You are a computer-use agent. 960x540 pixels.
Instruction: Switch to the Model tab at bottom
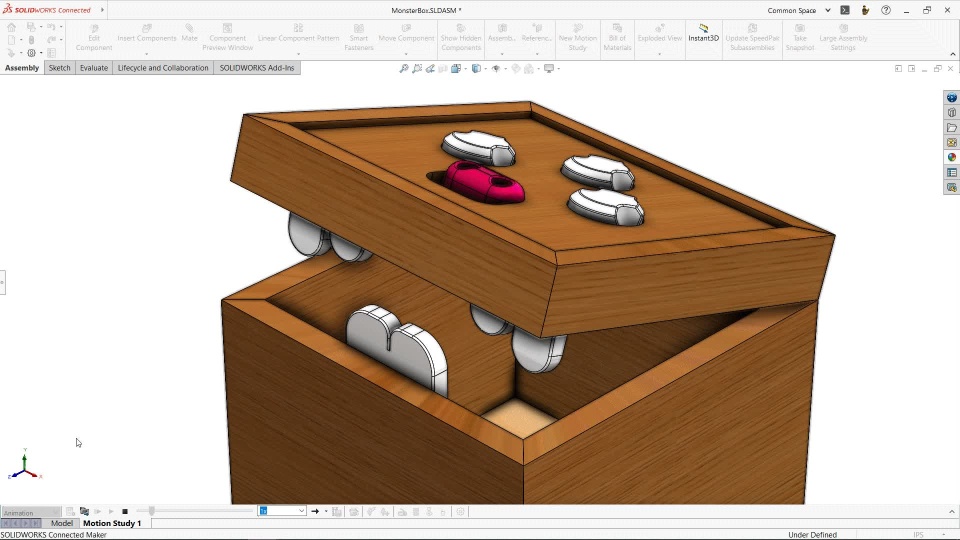coord(62,523)
